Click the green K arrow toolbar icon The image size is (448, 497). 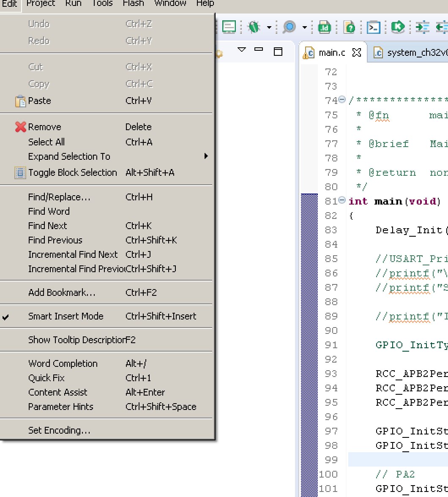(x=398, y=27)
